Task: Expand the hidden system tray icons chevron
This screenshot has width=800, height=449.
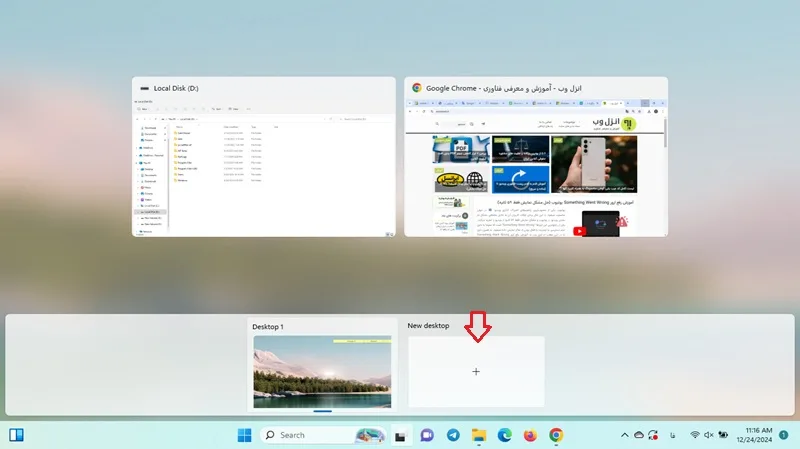Action: click(x=624, y=435)
